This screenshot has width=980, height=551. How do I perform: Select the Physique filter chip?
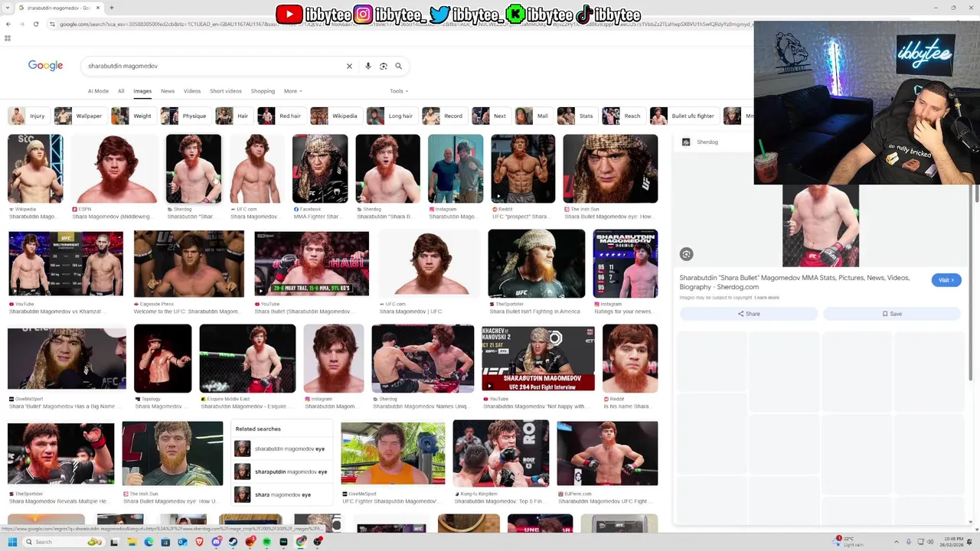(x=185, y=116)
